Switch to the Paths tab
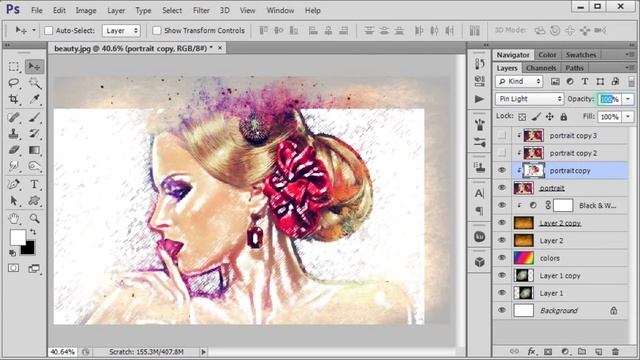Screen dimensions: 640x360 574,68
